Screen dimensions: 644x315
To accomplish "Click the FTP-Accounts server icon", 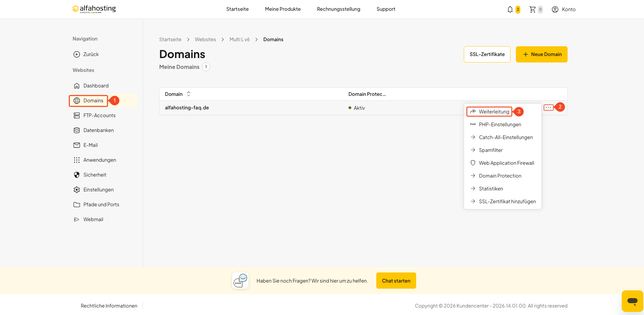I will pyautogui.click(x=77, y=115).
